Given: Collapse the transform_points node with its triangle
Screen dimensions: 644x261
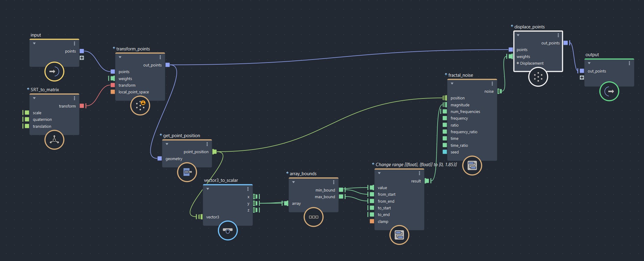Looking at the screenshot, I should pos(120,57).
